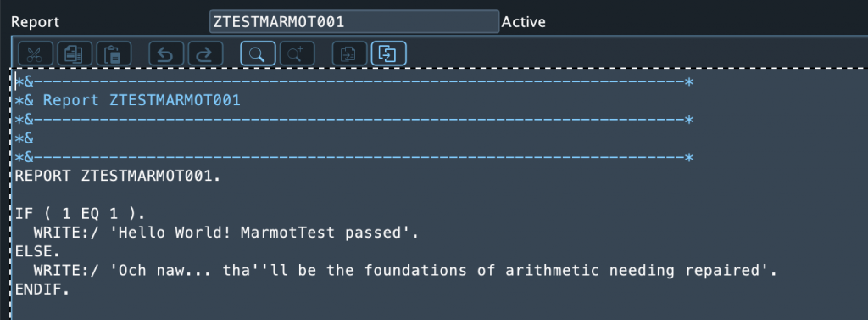Click the last toolbar icon with arrow
This screenshot has width=868, height=320.
click(x=388, y=53)
